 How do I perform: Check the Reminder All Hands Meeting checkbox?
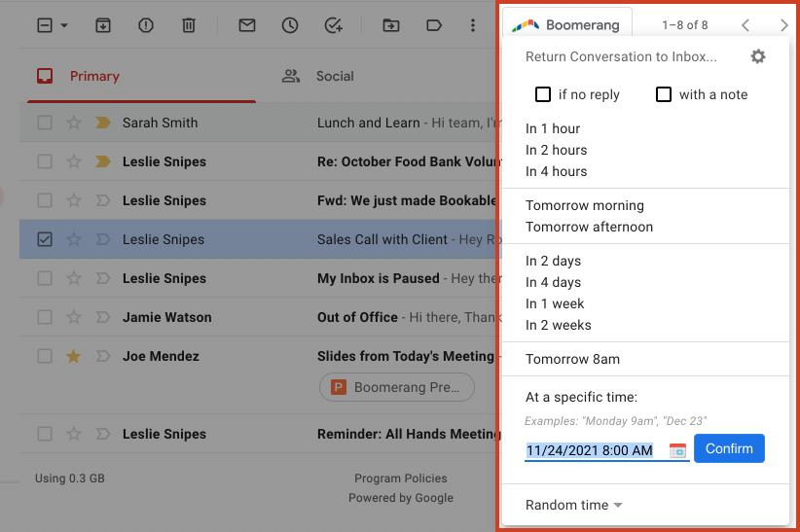[x=45, y=434]
